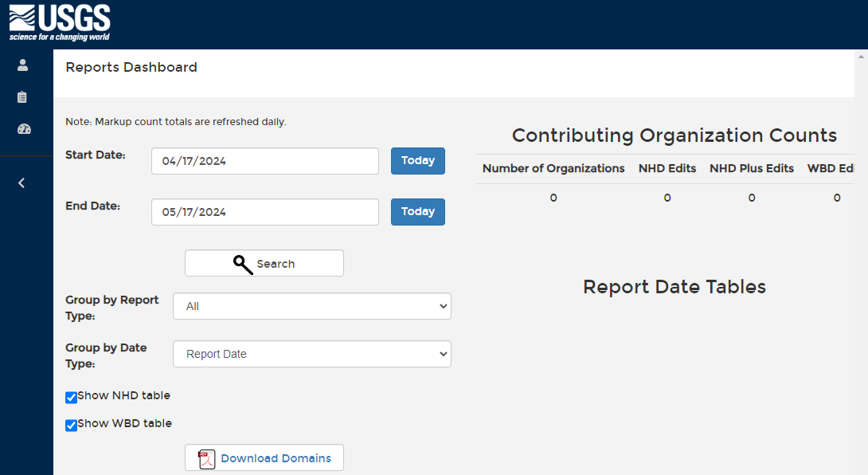Open the Group by Report Type dropdown
Image resolution: width=868 pixels, height=475 pixels.
pyautogui.click(x=311, y=307)
